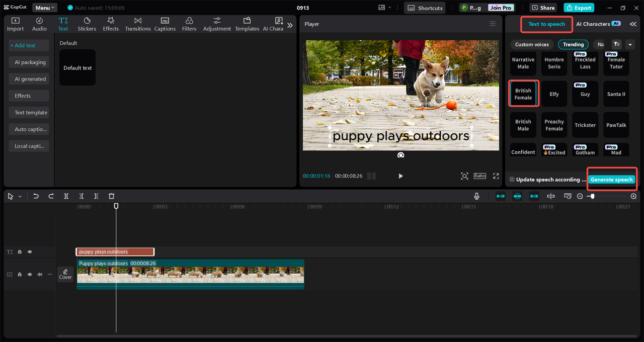The height and width of the screenshot is (342, 644).
Task: Click the Share button
Action: point(542,8)
